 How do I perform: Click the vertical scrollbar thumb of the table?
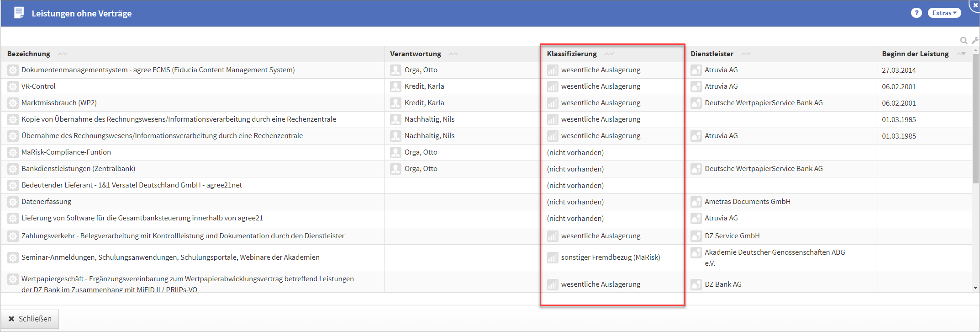pos(975,119)
